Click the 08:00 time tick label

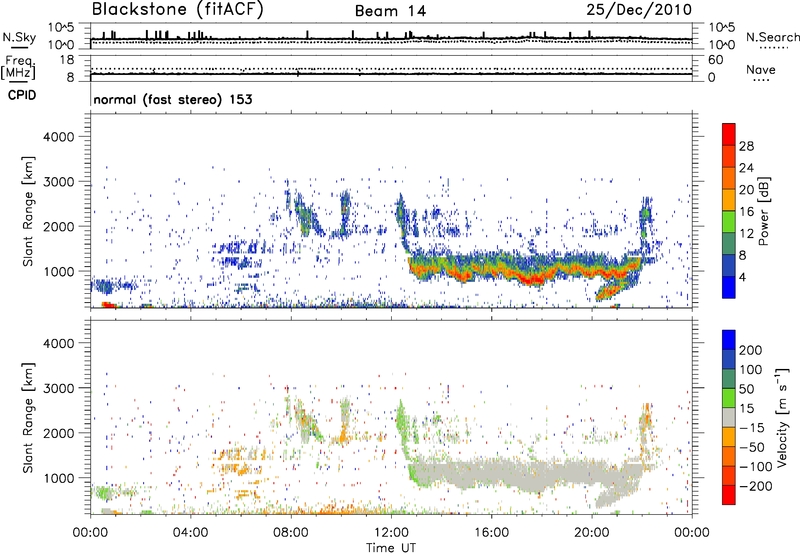[x=291, y=533]
